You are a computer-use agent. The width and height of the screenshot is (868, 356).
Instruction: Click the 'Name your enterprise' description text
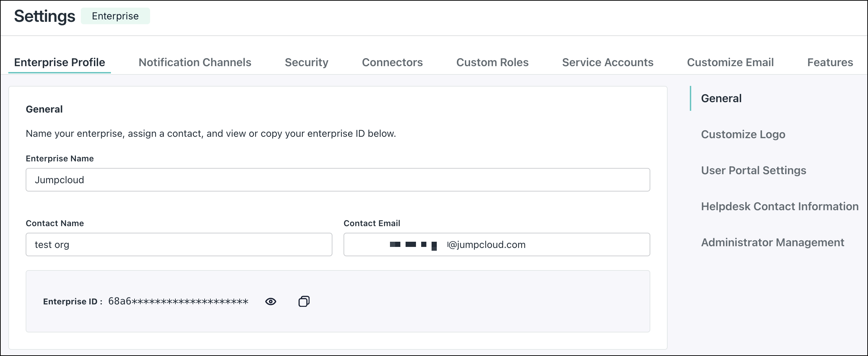coord(211,134)
